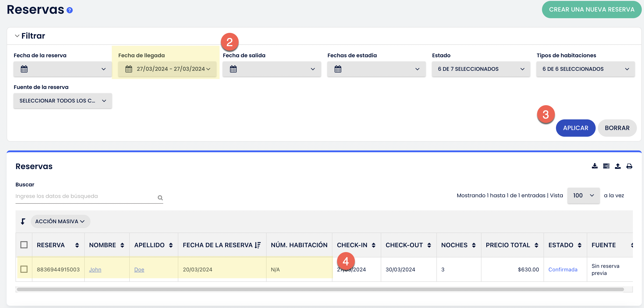Click the Aplicar button

(x=575, y=128)
